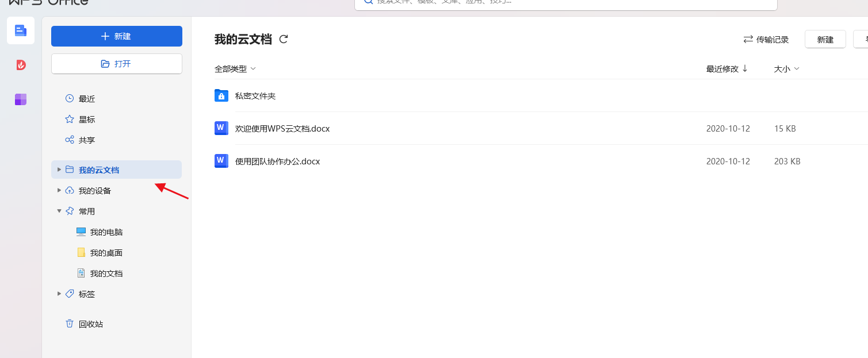Expand the 我的云文档 tree arrow
The width and height of the screenshot is (868, 358).
(59, 170)
